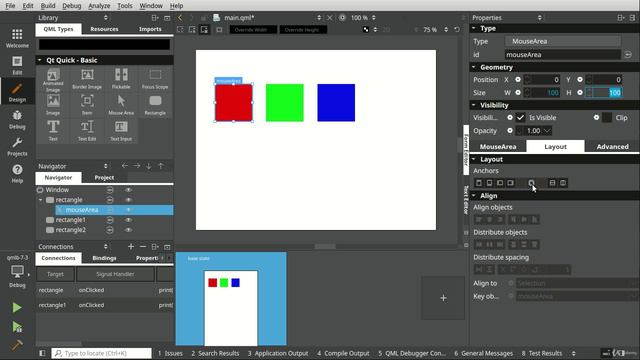This screenshot has width=640, height=360.
Task: Open the Project tab in Navigator
Action: pyautogui.click(x=104, y=178)
